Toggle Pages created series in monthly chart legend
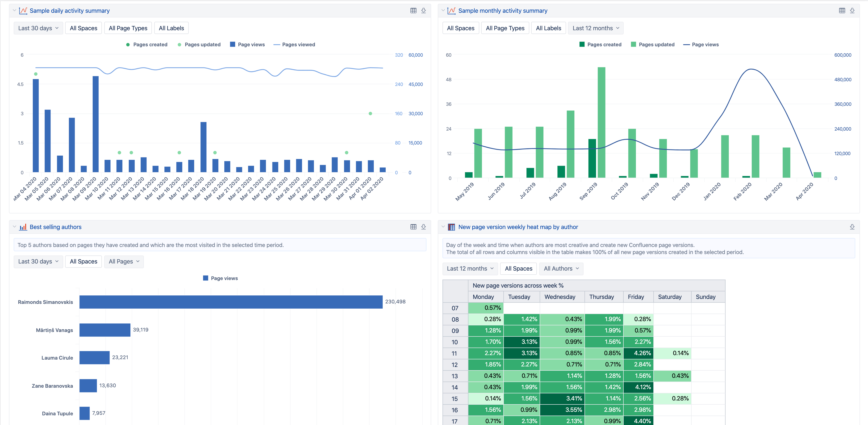The width and height of the screenshot is (868, 425). coord(601,45)
